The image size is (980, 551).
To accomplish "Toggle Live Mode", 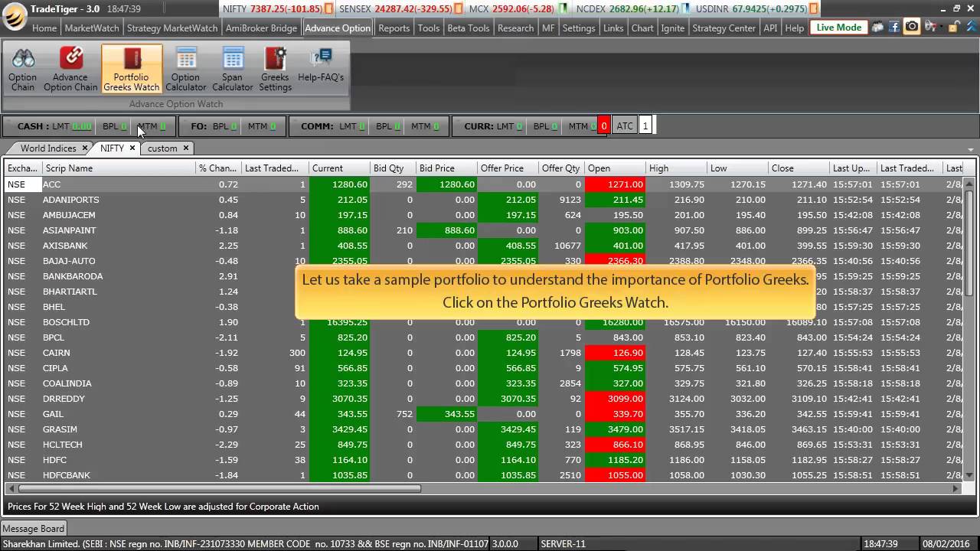I will pyautogui.click(x=838, y=28).
